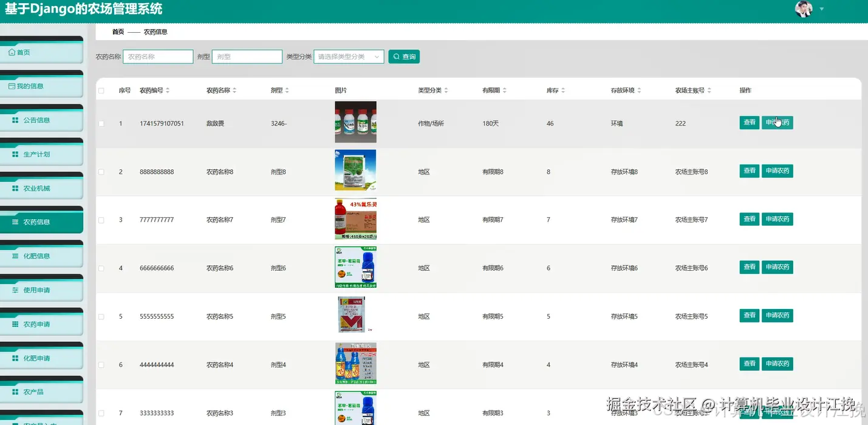The height and width of the screenshot is (425, 868).
Task: Open 我的信息 in the sidebar
Action: pos(41,86)
